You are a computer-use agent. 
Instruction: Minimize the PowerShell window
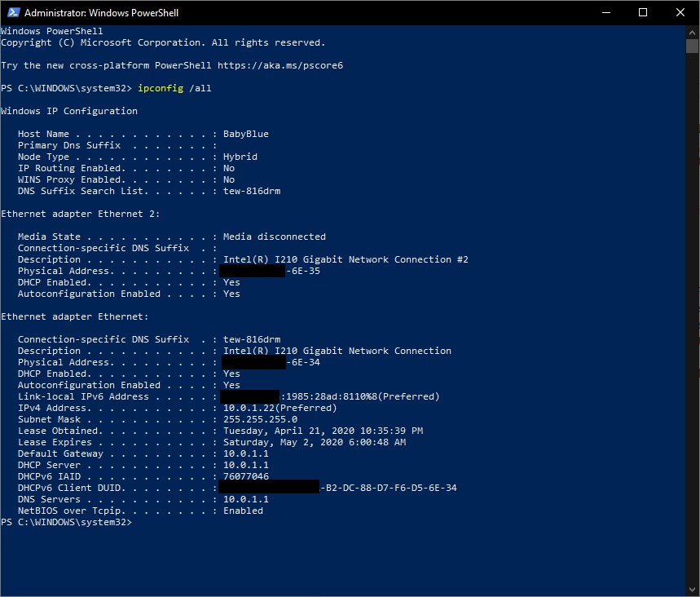tap(606, 13)
